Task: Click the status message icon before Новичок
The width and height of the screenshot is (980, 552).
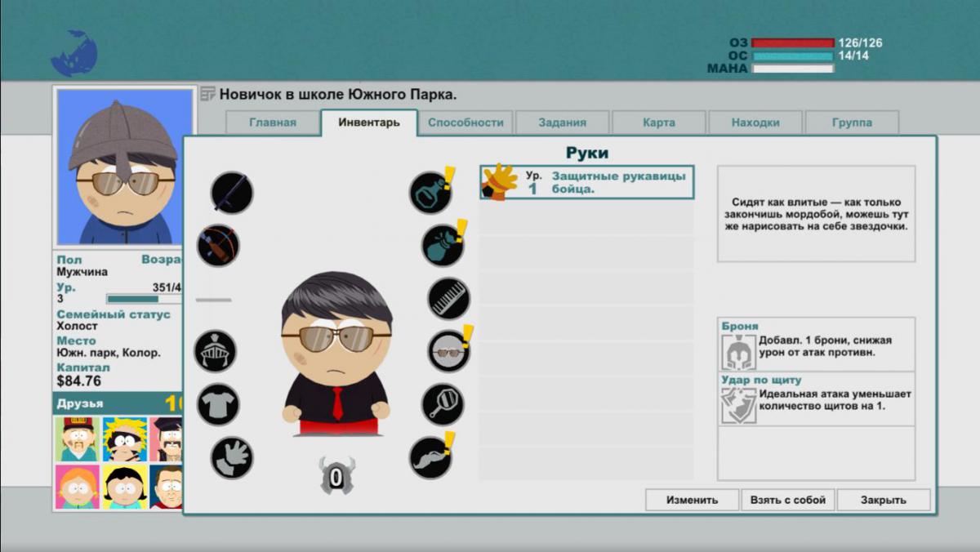Action: coord(207,94)
